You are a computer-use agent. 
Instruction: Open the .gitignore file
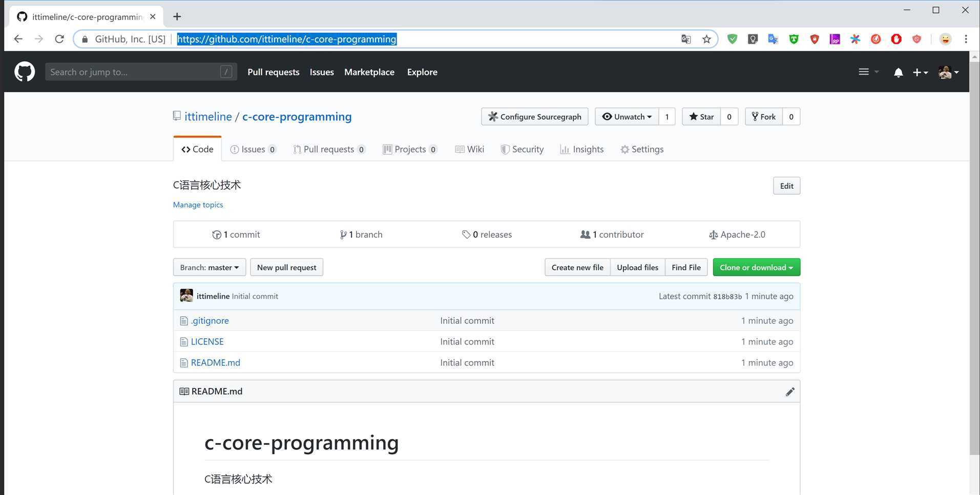coord(210,321)
